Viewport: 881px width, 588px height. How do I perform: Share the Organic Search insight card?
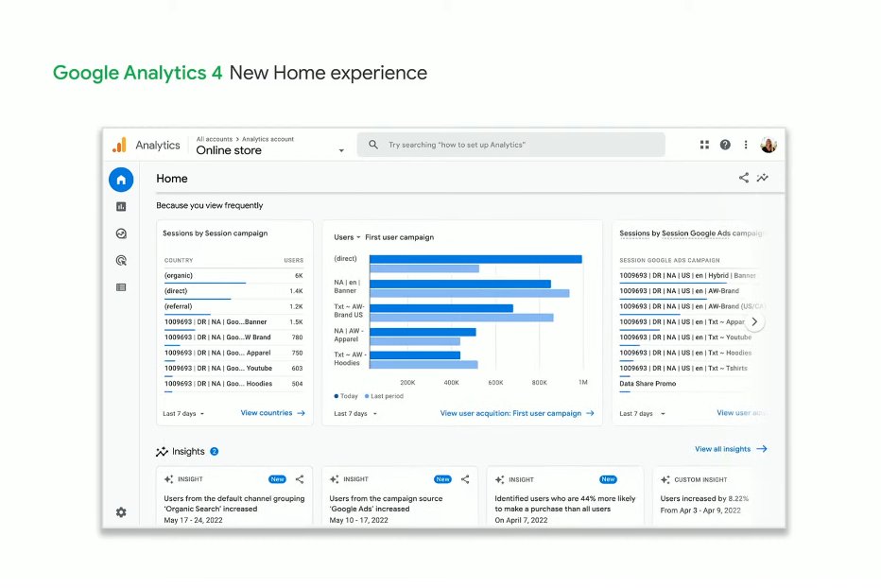(300, 479)
